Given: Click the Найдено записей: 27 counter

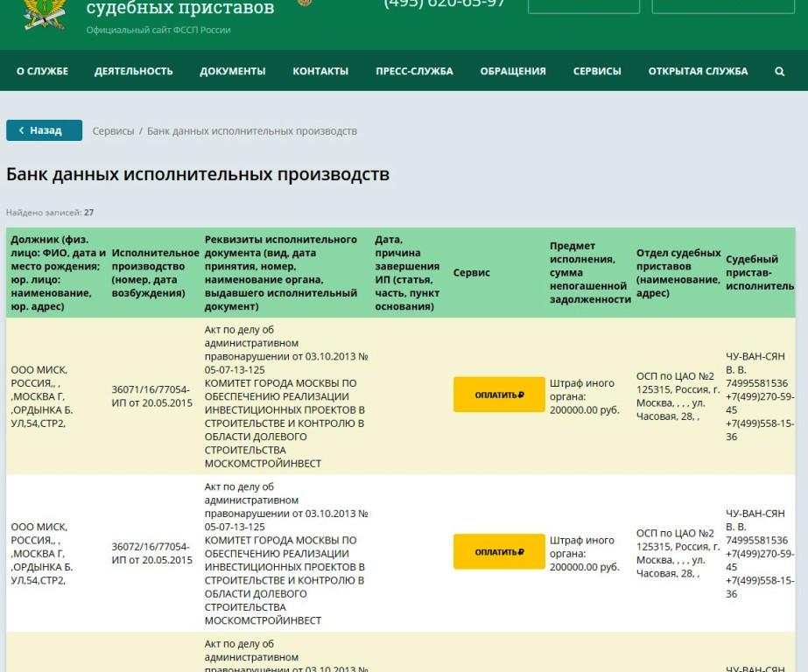Looking at the screenshot, I should coord(50,212).
